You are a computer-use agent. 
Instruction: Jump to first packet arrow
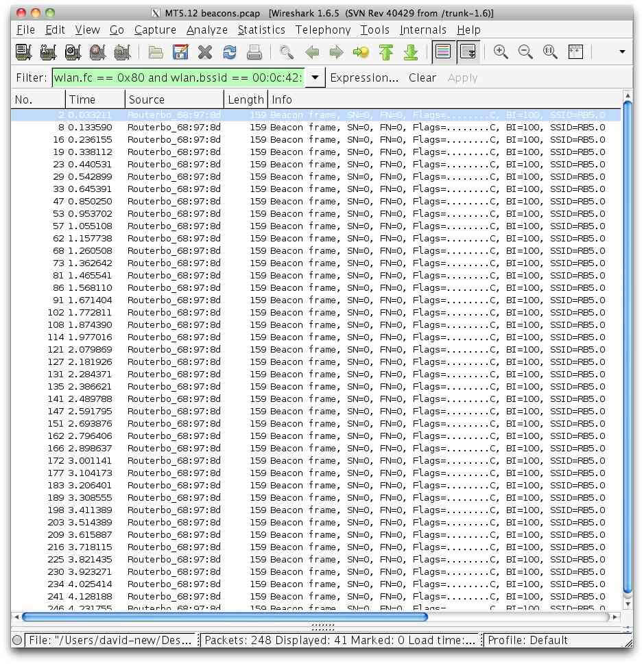click(x=386, y=52)
